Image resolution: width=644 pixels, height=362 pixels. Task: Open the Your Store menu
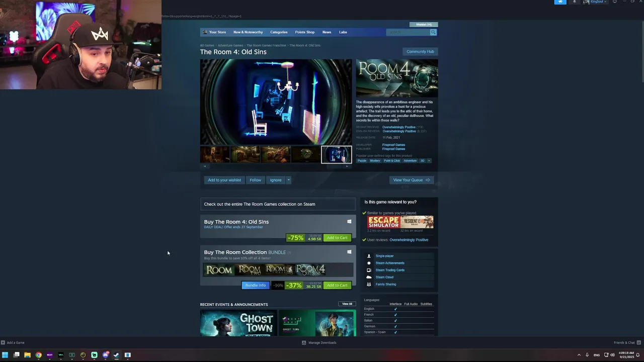click(x=217, y=32)
